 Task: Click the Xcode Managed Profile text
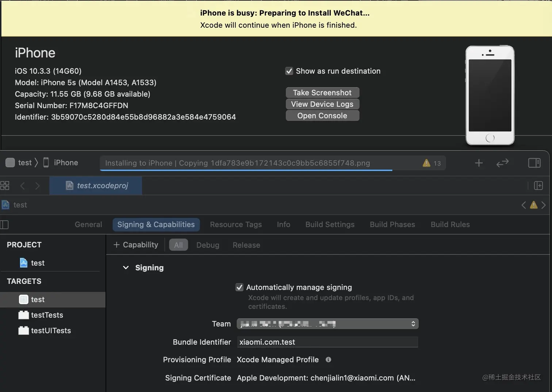click(278, 360)
